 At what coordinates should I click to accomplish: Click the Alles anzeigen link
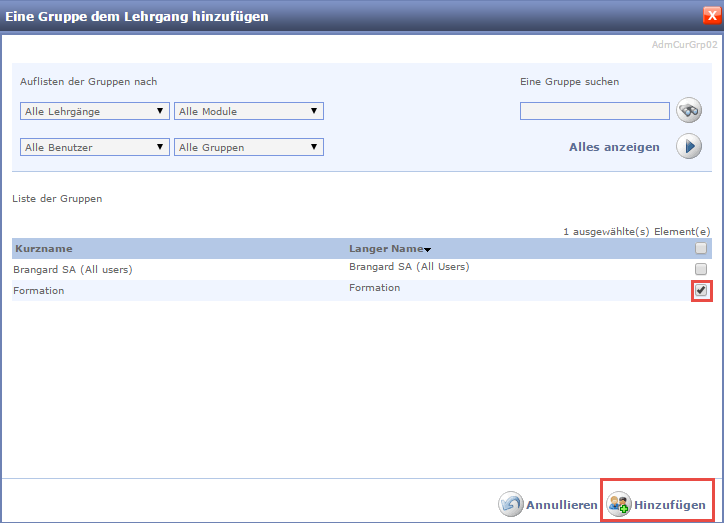click(x=614, y=147)
